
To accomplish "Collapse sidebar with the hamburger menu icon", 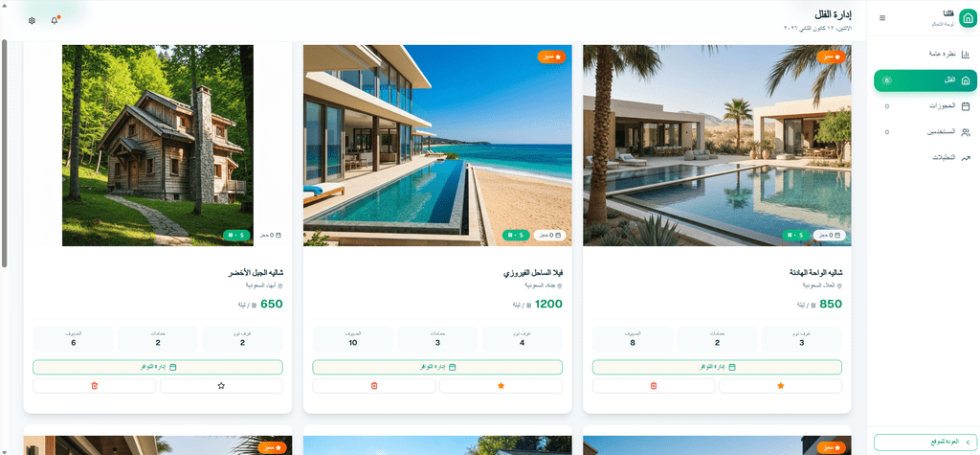I will [x=881, y=18].
